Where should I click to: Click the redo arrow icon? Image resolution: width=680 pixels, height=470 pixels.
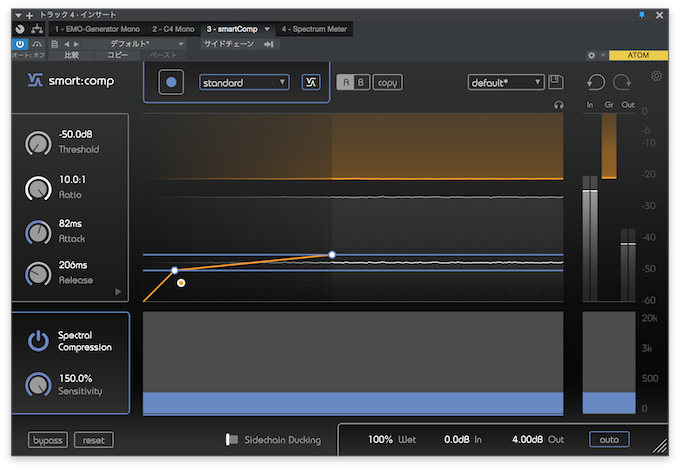click(622, 82)
